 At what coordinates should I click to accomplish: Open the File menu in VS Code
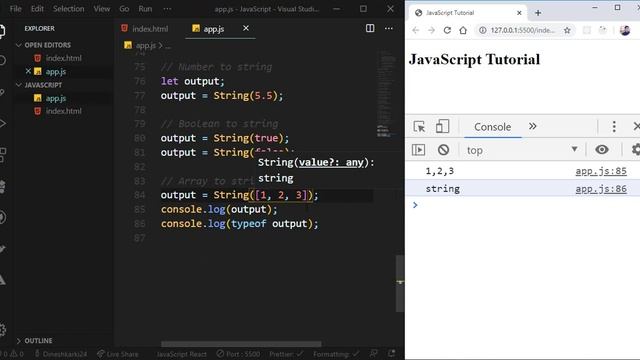(x=16, y=9)
